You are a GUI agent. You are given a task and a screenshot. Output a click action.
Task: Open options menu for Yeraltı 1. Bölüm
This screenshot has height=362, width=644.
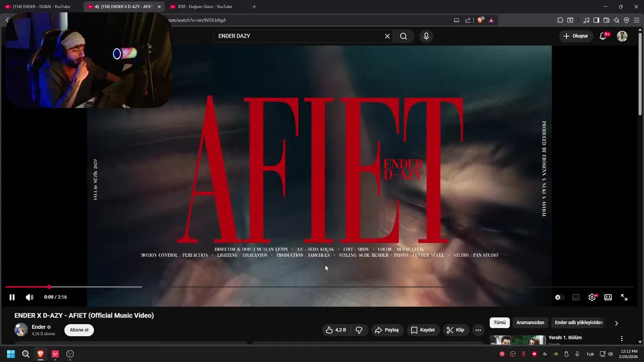pos(622,338)
